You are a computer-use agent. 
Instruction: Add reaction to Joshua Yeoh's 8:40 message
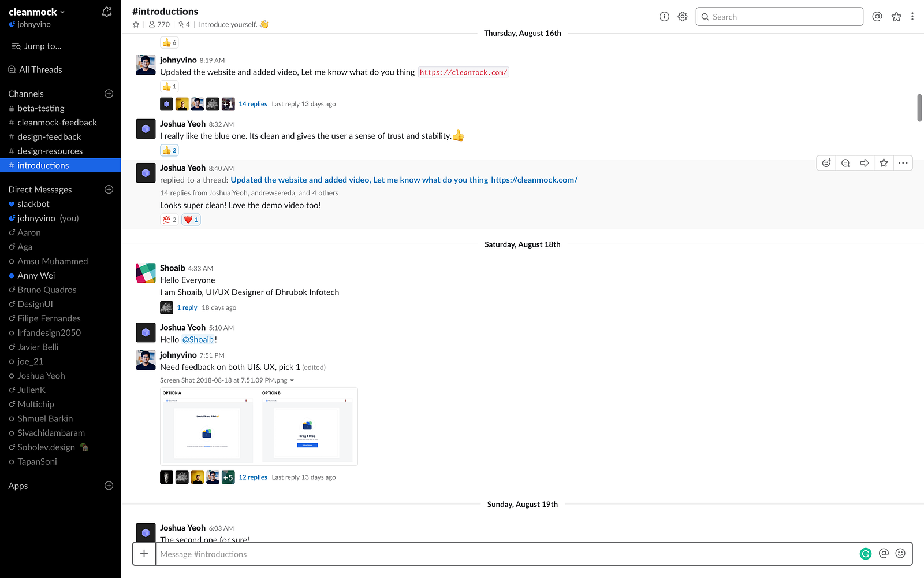(826, 163)
